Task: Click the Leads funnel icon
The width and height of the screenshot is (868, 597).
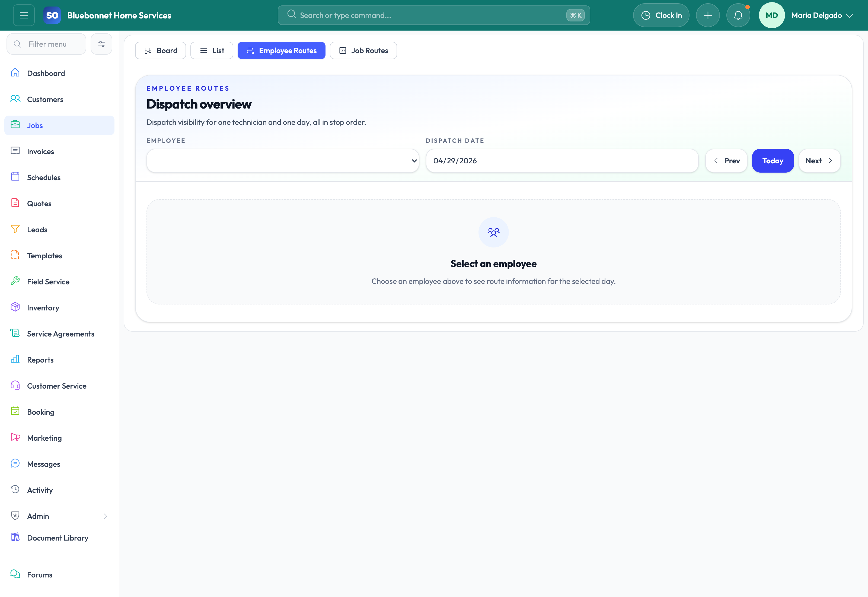Action: [15, 229]
